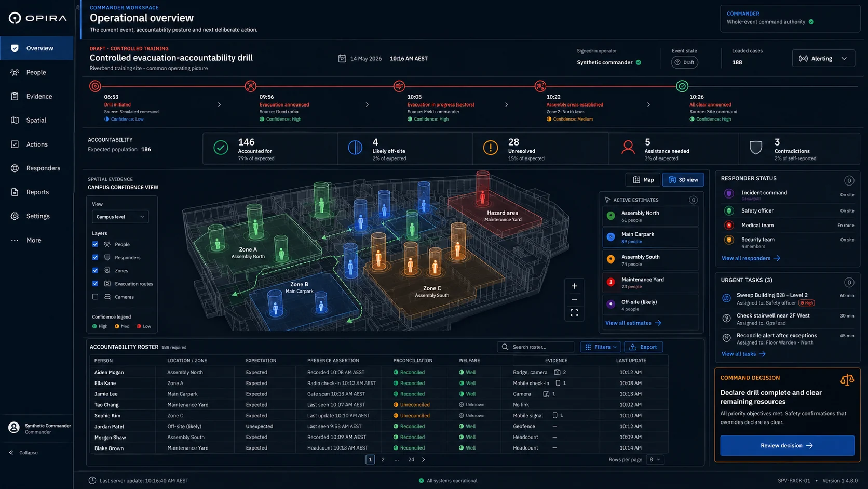
Task: Switch to the Map view tab
Action: 643,180
